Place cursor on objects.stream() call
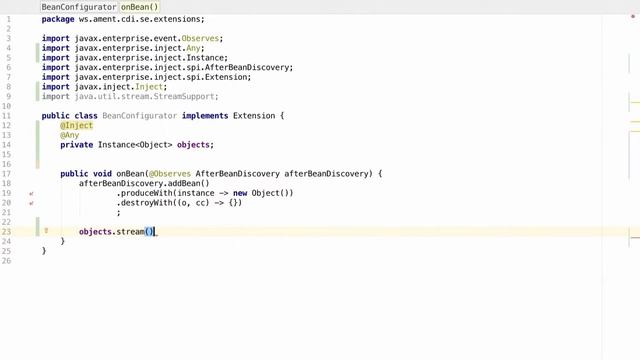This screenshot has width=640, height=360. (116, 232)
